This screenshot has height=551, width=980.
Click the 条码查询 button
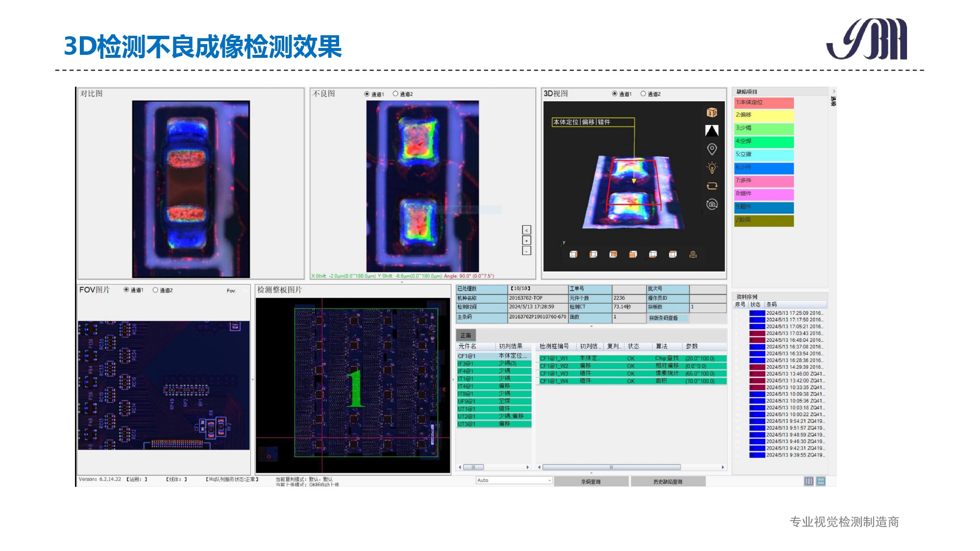[590, 481]
